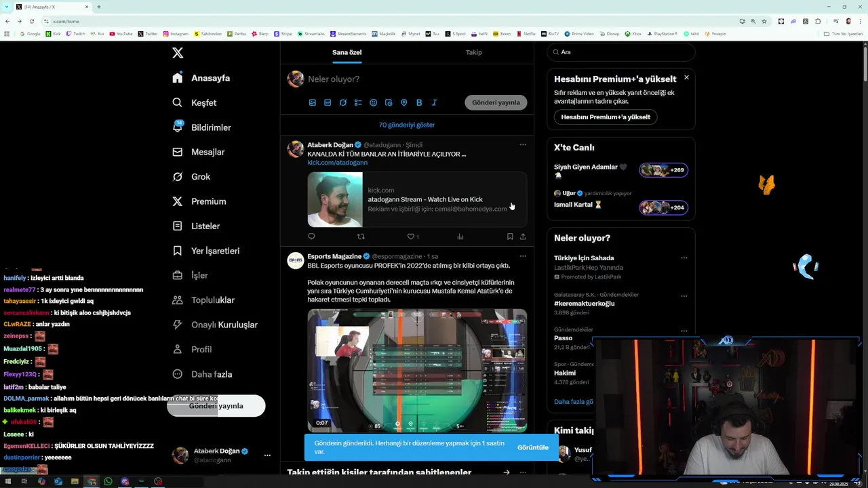
Task: Add a poll to the post
Action: point(358,102)
